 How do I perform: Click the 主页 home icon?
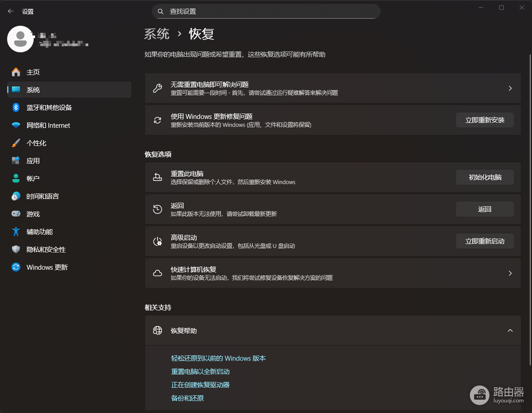(x=16, y=72)
